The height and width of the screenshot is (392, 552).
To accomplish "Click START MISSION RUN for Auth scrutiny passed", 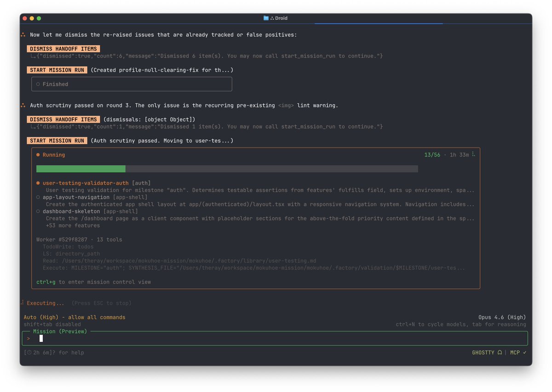I will 57,141.
